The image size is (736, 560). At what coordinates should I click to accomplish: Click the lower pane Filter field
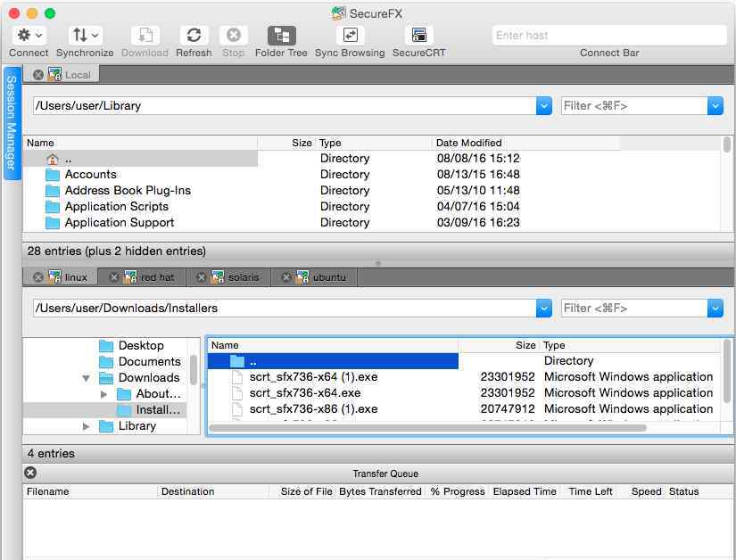(634, 309)
